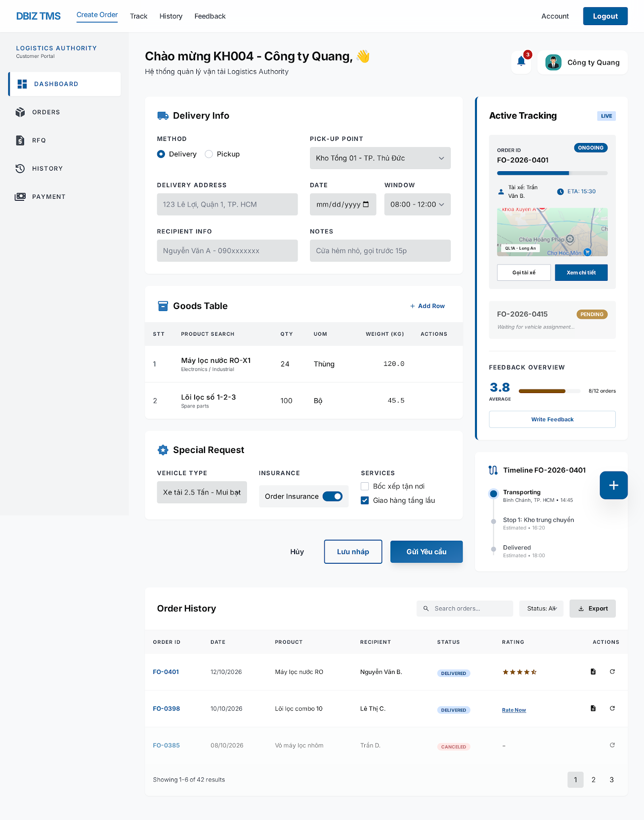
Task: Click the Timeline route icon
Action: pyautogui.click(x=493, y=470)
